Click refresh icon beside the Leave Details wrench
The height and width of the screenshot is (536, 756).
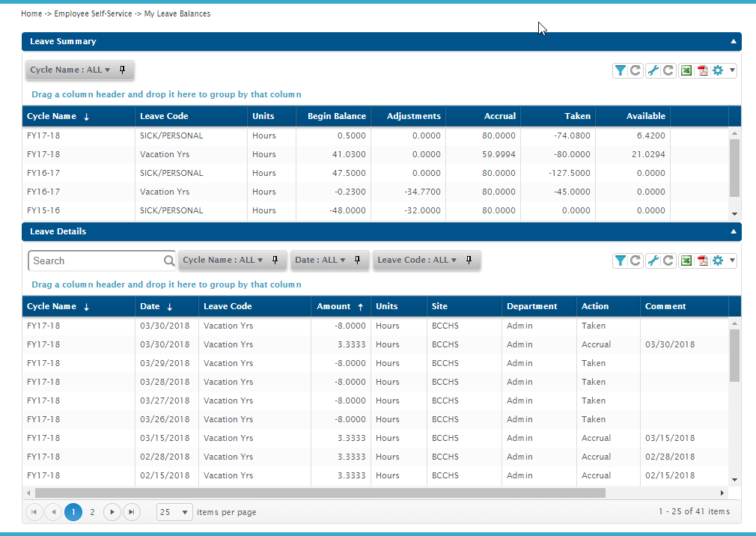(668, 261)
